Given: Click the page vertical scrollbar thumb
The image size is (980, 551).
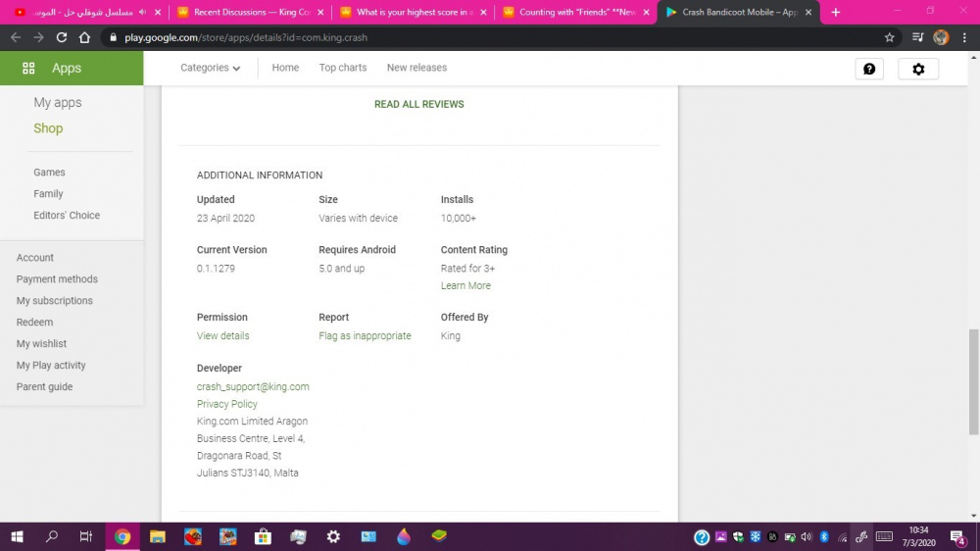Looking at the screenshot, I should coord(974,381).
